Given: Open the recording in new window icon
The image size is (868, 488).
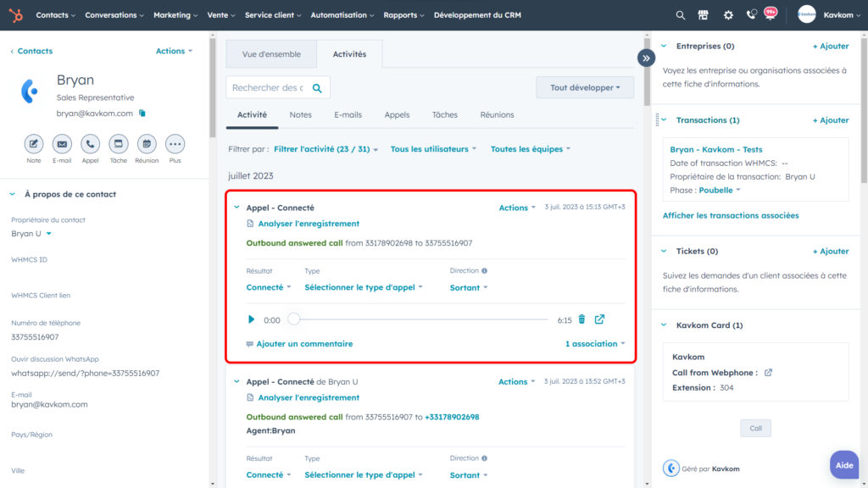Looking at the screenshot, I should click(x=600, y=320).
